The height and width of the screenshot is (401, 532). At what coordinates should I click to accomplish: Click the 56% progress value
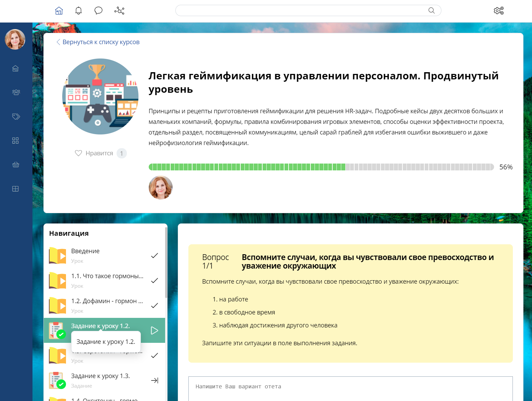click(506, 167)
